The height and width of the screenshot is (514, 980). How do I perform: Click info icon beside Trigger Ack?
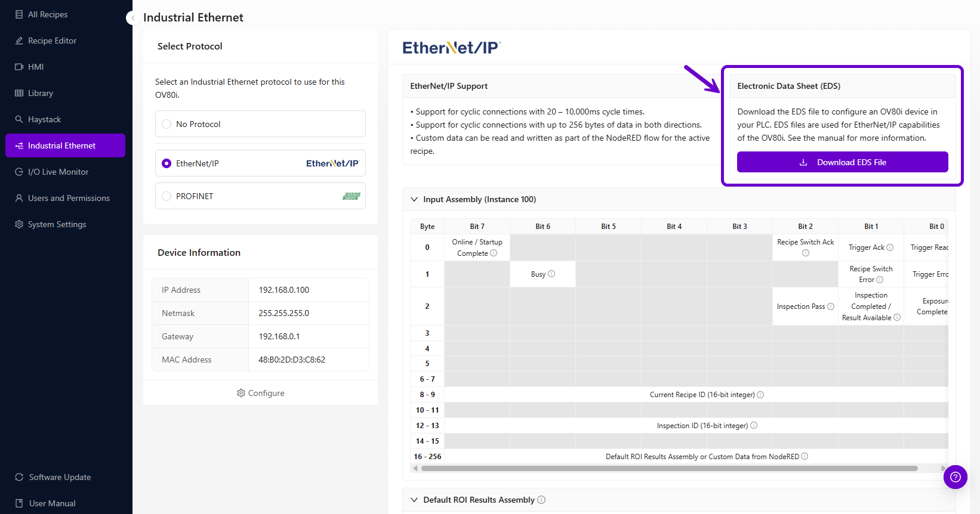890,247
